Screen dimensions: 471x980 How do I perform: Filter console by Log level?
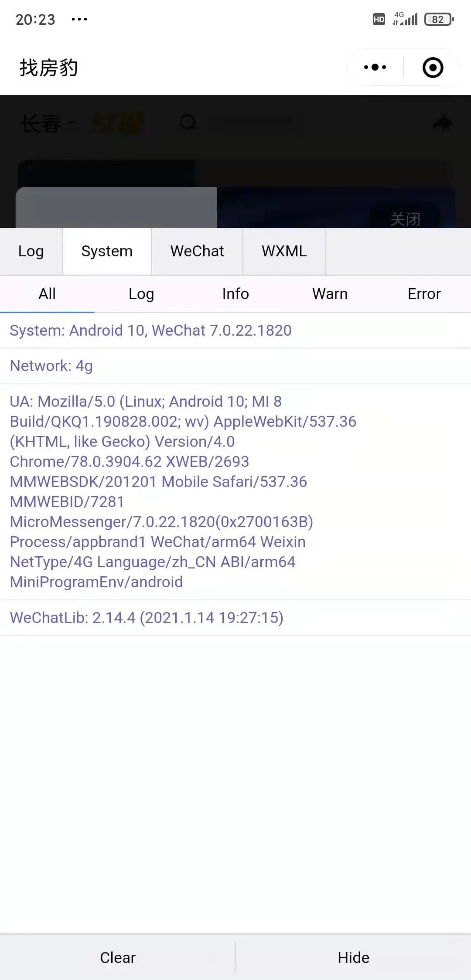(141, 294)
